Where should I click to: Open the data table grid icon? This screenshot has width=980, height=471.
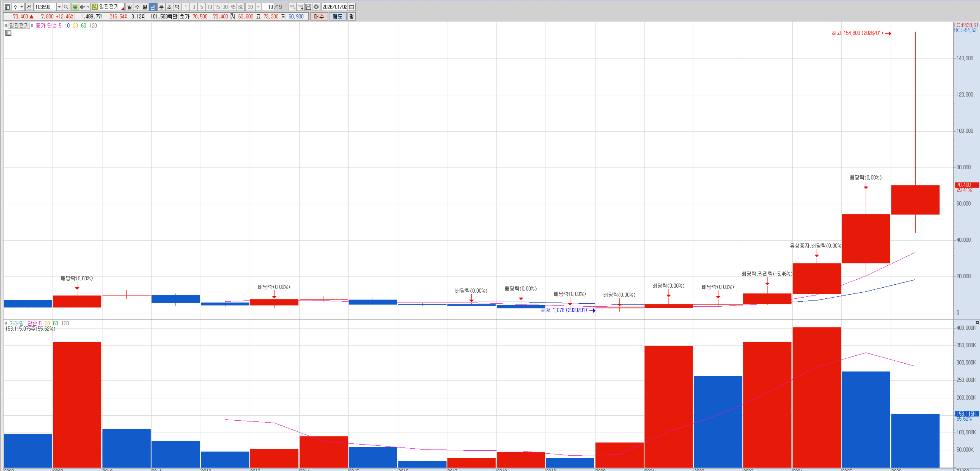point(8,33)
